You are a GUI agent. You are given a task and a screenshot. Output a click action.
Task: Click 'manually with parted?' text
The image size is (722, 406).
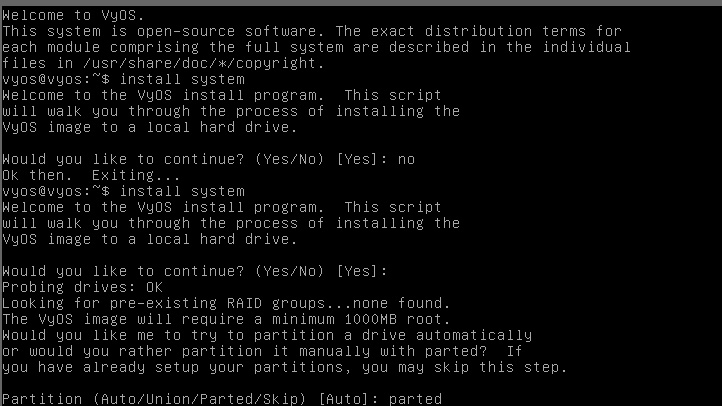tap(393, 352)
